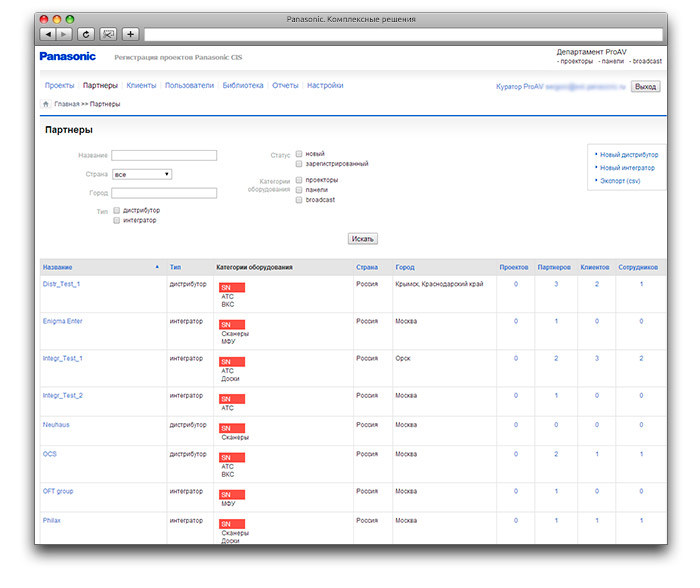Click 'Куратор ProAV' user link
700x588 pixels.
pyautogui.click(x=520, y=87)
